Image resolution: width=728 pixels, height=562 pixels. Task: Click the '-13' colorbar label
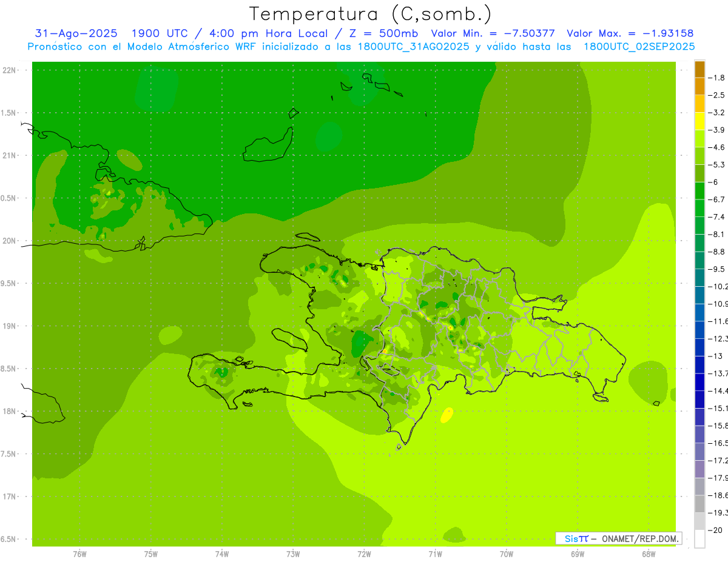pyautogui.click(x=716, y=356)
